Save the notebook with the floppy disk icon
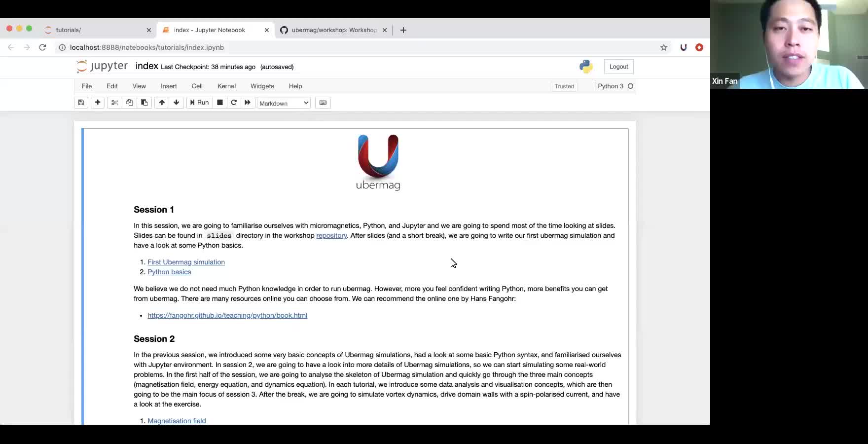Image resolution: width=868 pixels, height=444 pixels. tap(81, 103)
